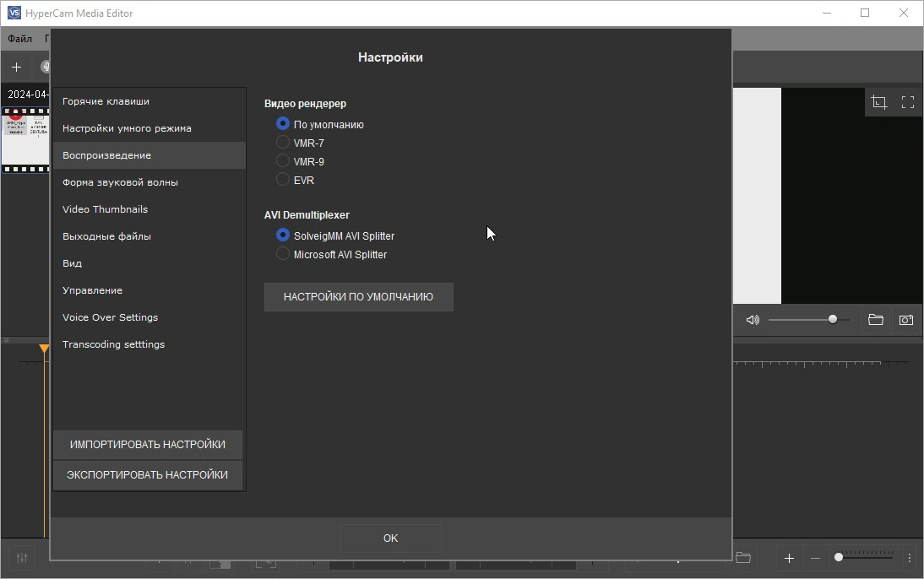Select VMR-9 radio button

pos(283,161)
